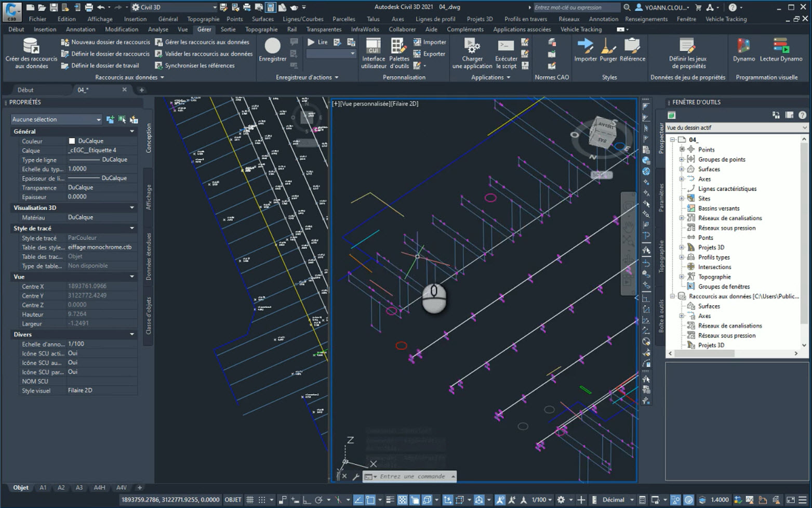Viewport: 812px width, 508px height.
Task: Open Interface utilisateur (CUI) customization
Action: 373,47
